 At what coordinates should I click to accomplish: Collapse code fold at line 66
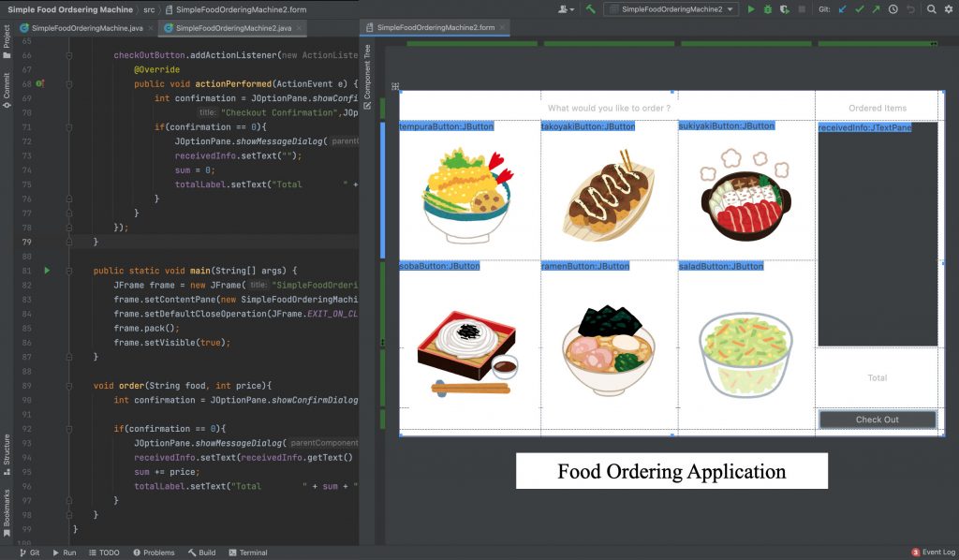[69, 55]
